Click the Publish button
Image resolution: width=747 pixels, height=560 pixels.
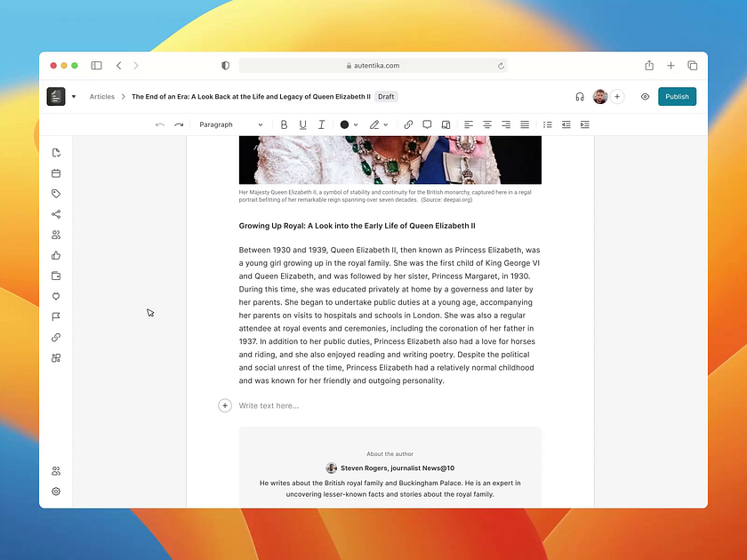click(677, 97)
